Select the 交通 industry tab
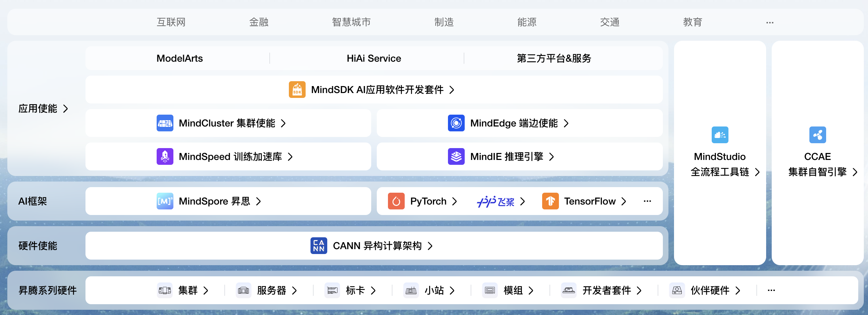 tap(610, 22)
